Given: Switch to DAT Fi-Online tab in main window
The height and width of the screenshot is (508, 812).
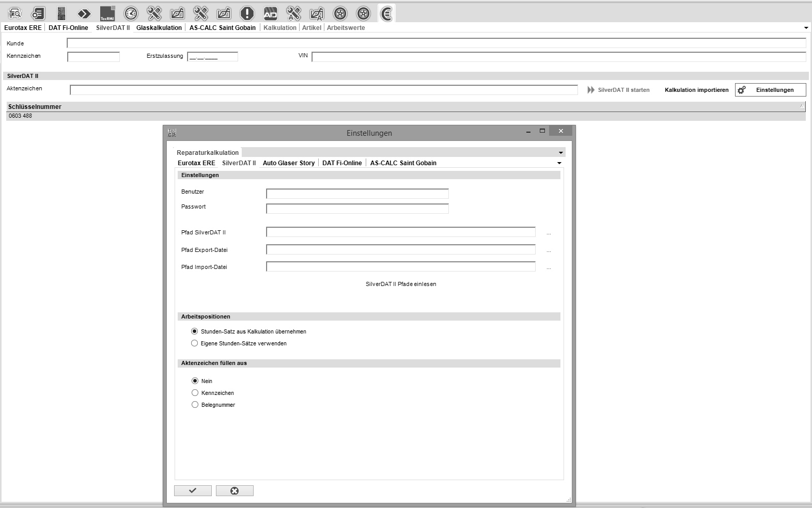Looking at the screenshot, I should click(x=68, y=28).
